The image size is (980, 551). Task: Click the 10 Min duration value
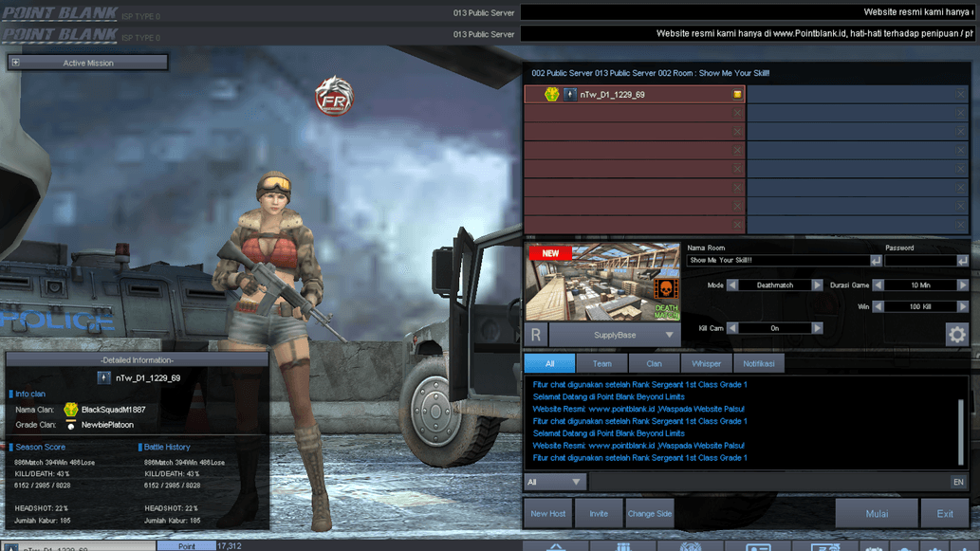(x=920, y=285)
